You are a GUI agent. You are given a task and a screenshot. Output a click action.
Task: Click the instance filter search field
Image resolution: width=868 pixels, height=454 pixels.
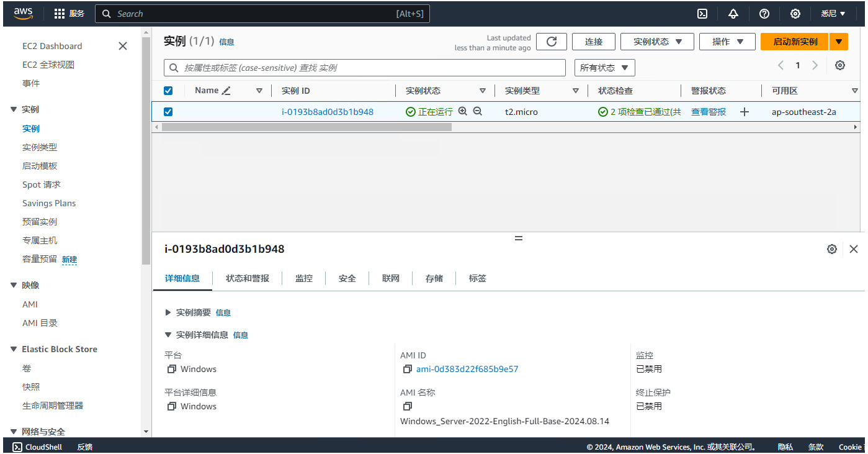coord(365,68)
